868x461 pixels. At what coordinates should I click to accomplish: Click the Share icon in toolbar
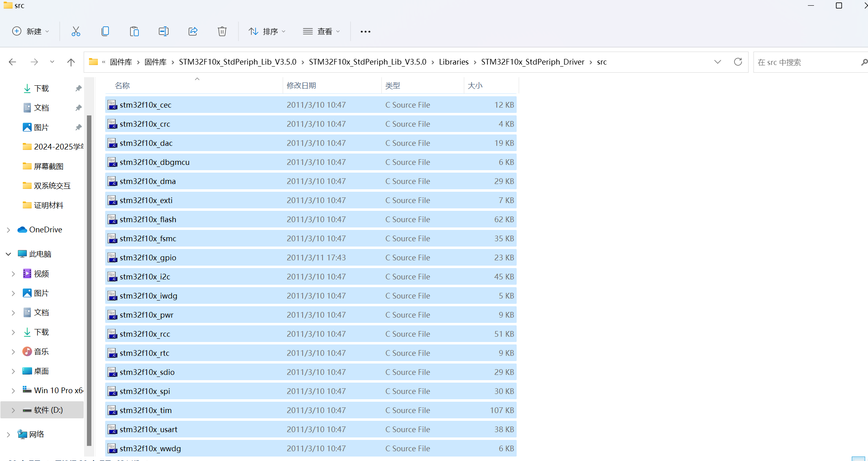pos(193,31)
